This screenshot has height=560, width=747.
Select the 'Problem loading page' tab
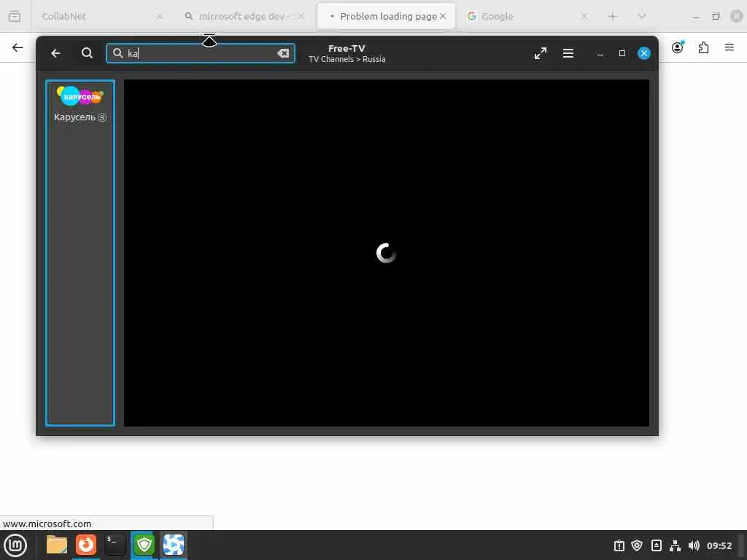coord(385,16)
